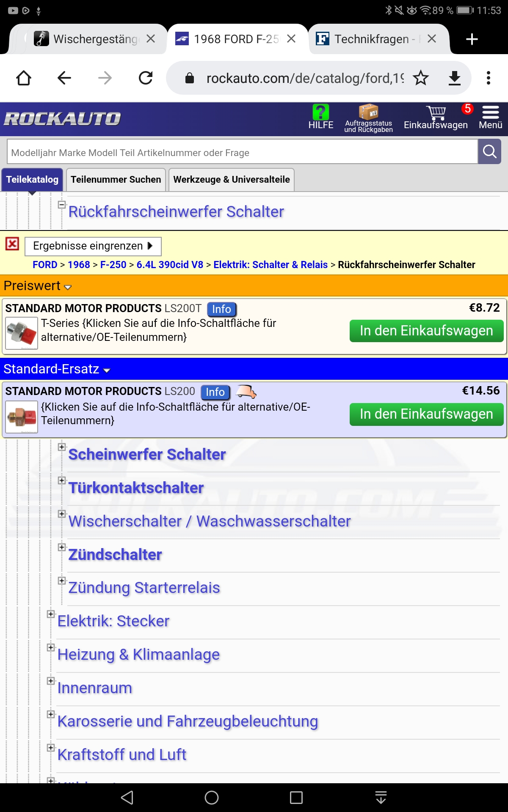Viewport: 508px width, 812px height.
Task: Bookmark page with star icon
Action: (x=421, y=78)
